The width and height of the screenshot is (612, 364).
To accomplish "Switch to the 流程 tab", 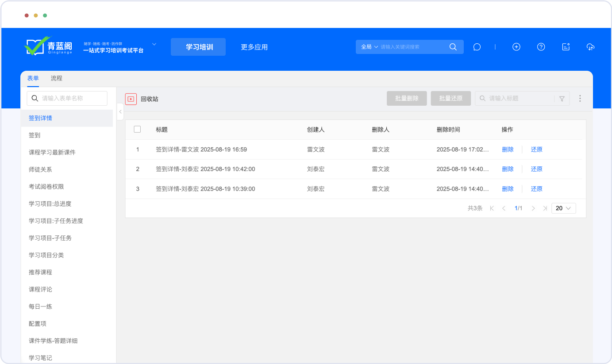I will (57, 78).
